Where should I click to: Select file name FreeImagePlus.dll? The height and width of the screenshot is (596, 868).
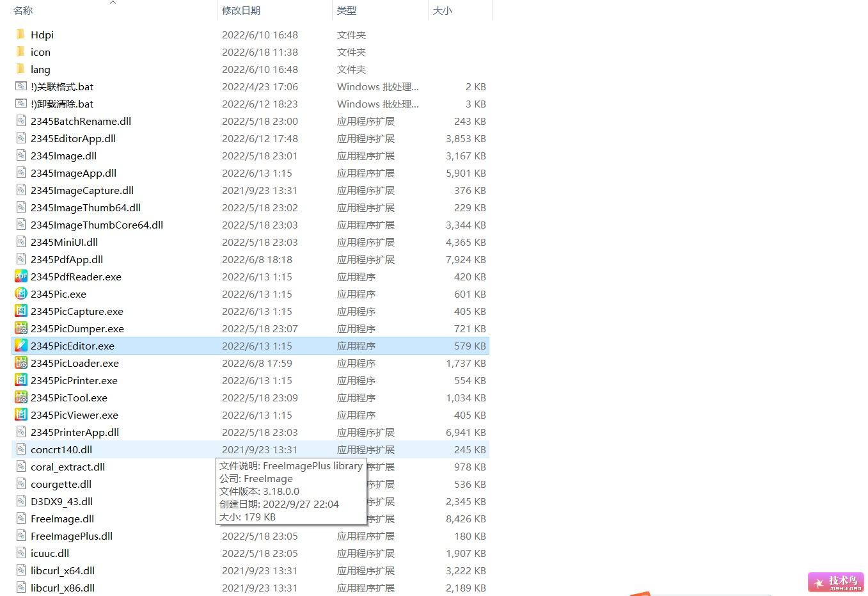72,536
